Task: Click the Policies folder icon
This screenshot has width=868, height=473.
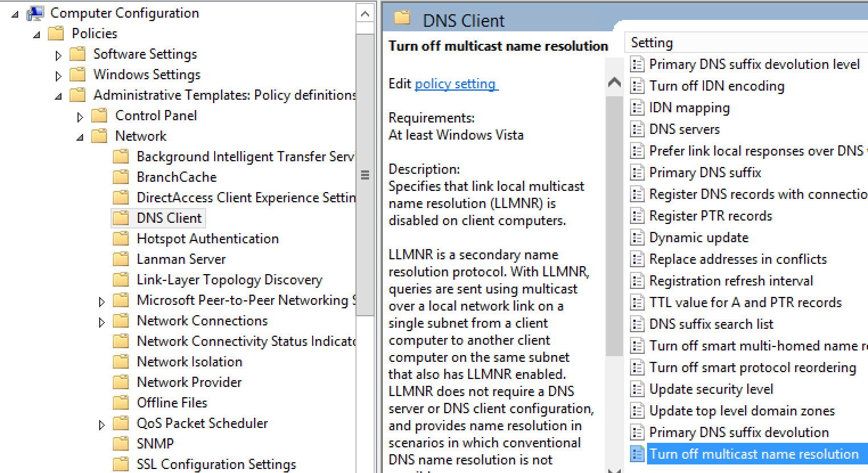Action: point(56,34)
